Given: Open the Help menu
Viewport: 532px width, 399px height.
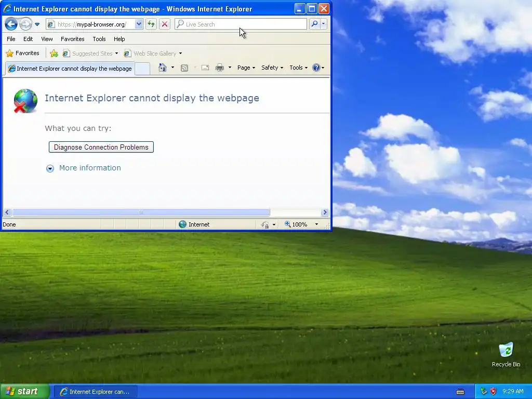Looking at the screenshot, I should [x=119, y=39].
